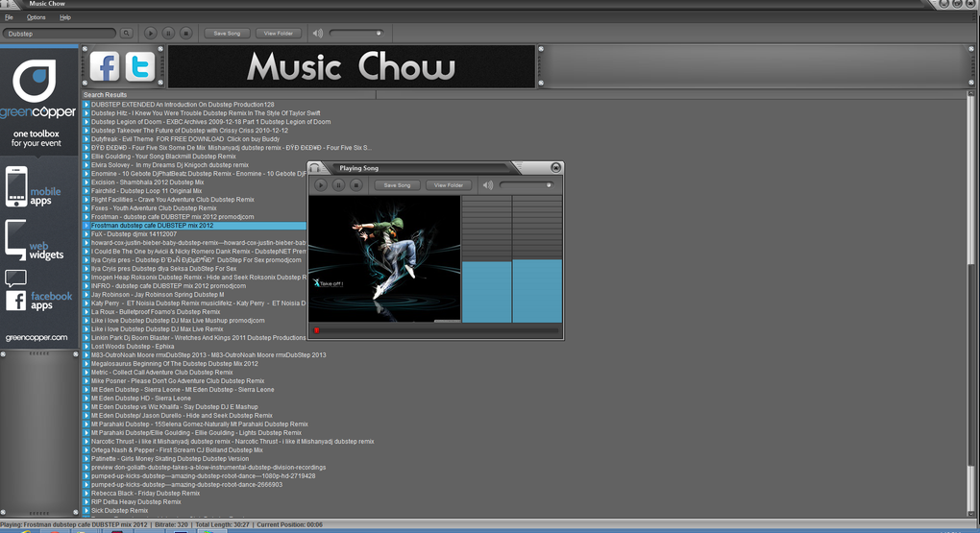Open the Twitter icon link

[140, 66]
